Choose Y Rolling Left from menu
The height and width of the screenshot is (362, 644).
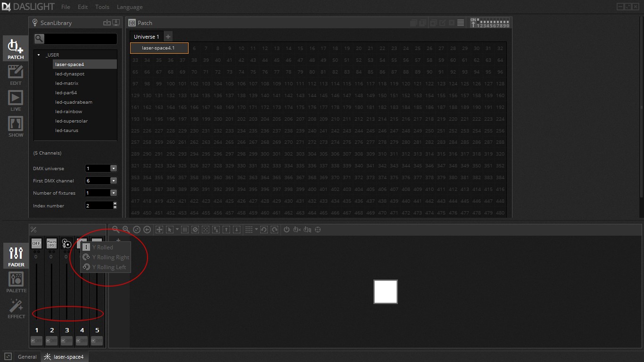[106, 267]
